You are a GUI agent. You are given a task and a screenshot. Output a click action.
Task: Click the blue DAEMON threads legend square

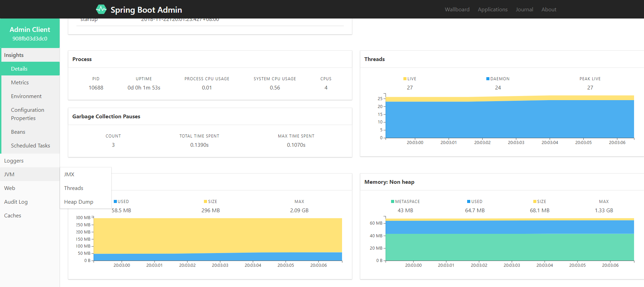coord(488,79)
